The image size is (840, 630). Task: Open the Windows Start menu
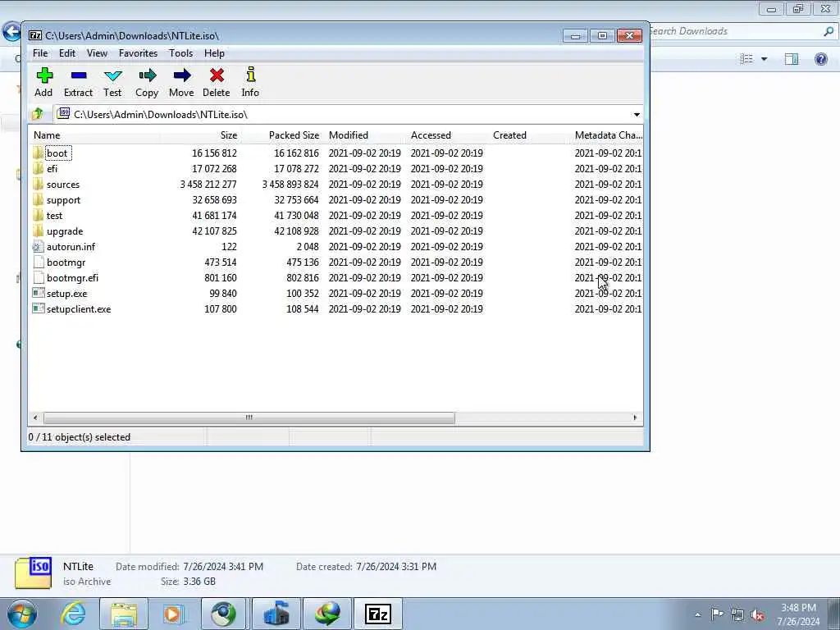[x=21, y=614]
